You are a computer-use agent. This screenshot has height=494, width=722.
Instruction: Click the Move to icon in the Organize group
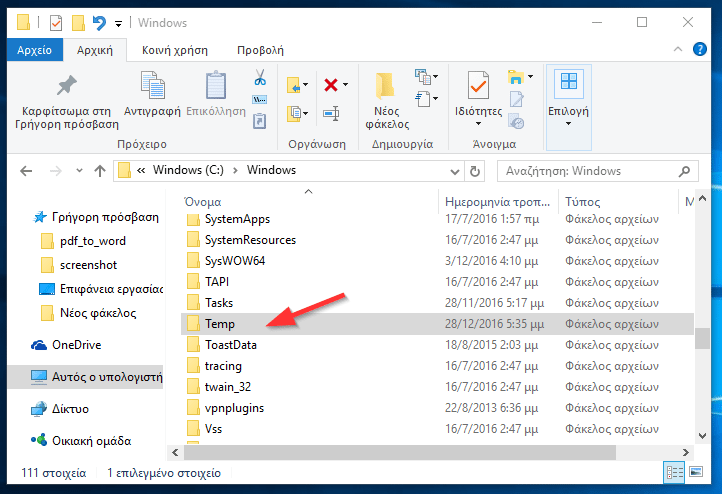pyautogui.click(x=293, y=85)
